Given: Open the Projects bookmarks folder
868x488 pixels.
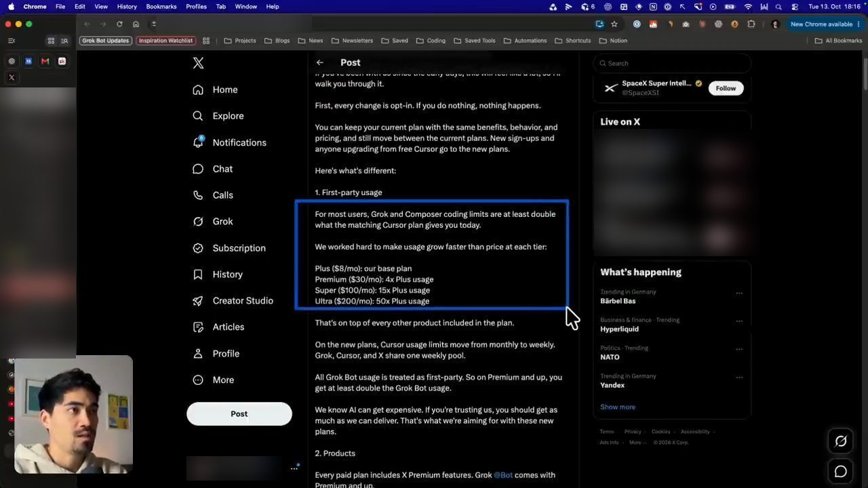Looking at the screenshot, I should coord(240,41).
